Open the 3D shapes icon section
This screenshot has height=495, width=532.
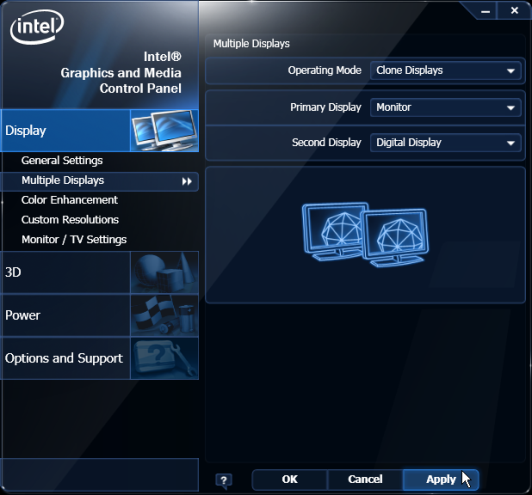click(x=165, y=272)
